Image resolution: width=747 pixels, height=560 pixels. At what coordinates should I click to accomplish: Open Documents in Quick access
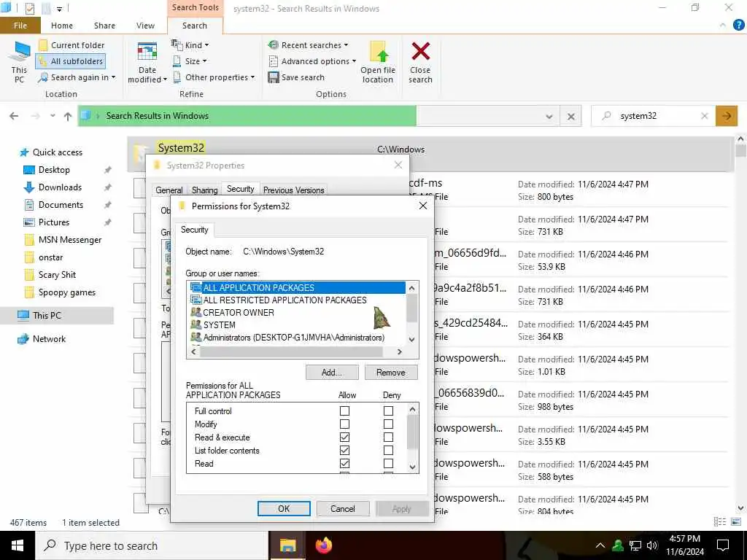[61, 205]
